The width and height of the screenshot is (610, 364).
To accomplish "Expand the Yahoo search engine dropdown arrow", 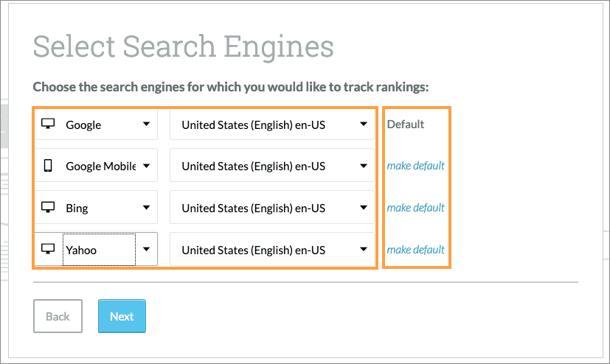I will point(146,250).
